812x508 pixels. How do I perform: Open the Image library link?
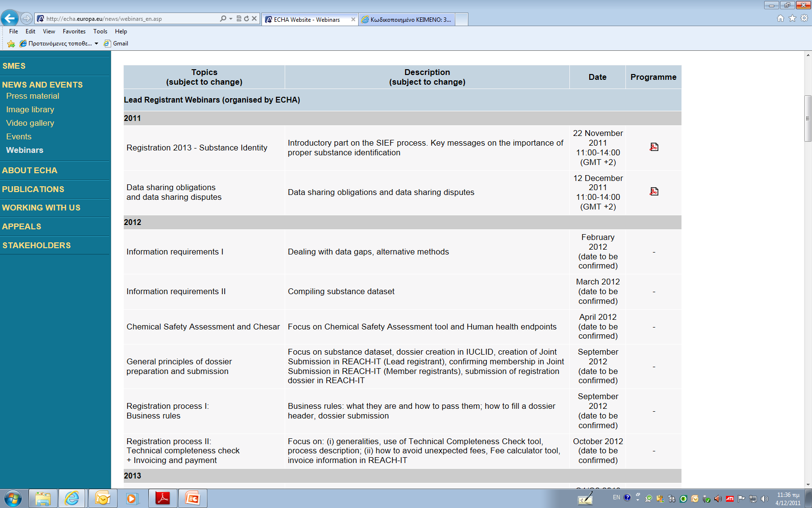(x=30, y=109)
